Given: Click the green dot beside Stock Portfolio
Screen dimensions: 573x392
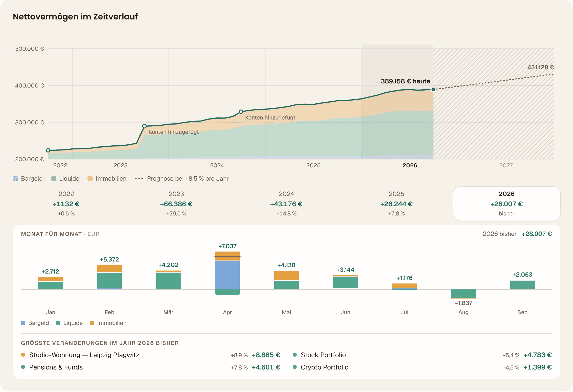Looking at the screenshot, I should [295, 355].
